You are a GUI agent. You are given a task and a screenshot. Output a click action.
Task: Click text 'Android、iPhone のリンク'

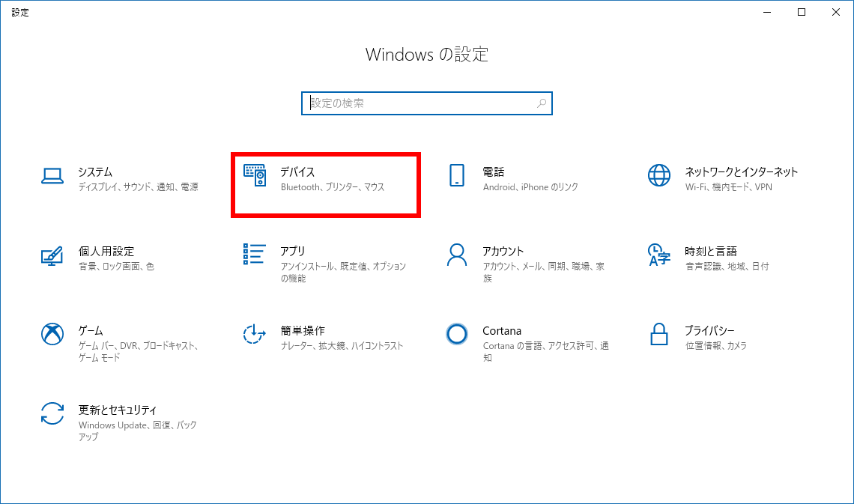coord(530,187)
